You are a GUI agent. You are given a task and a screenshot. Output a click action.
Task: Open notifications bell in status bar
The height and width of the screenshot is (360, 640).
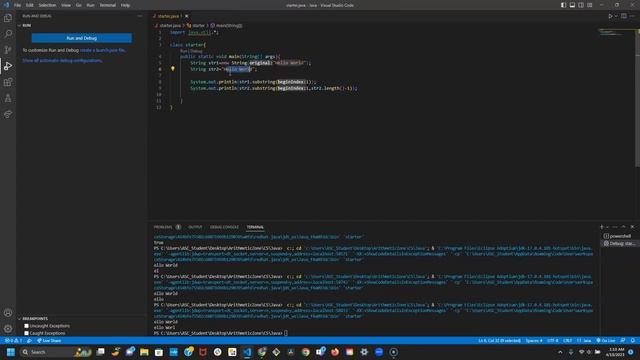point(633,340)
